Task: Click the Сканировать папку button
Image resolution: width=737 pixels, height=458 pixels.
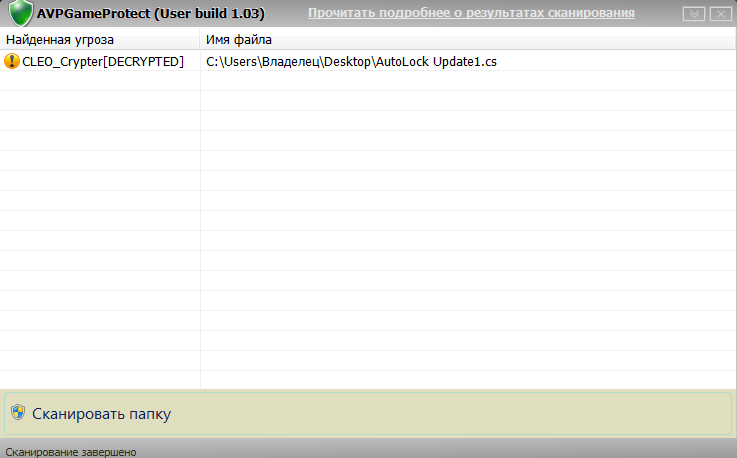Action: (x=368, y=413)
